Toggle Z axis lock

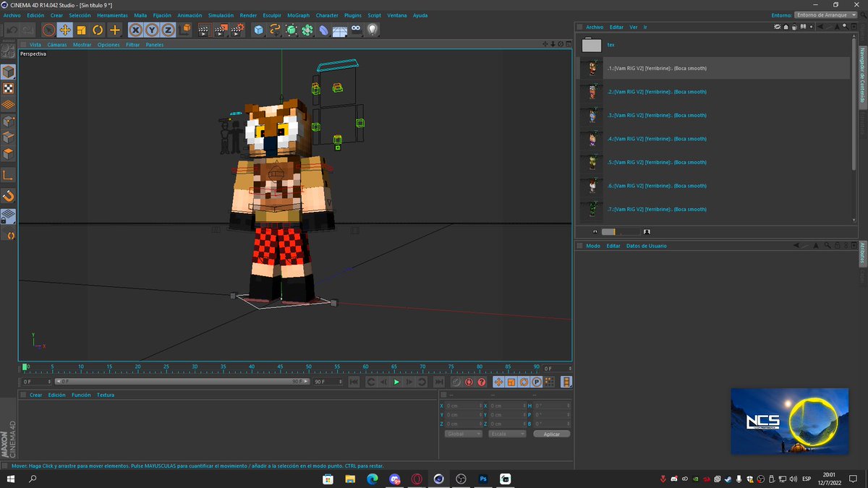[x=168, y=30]
